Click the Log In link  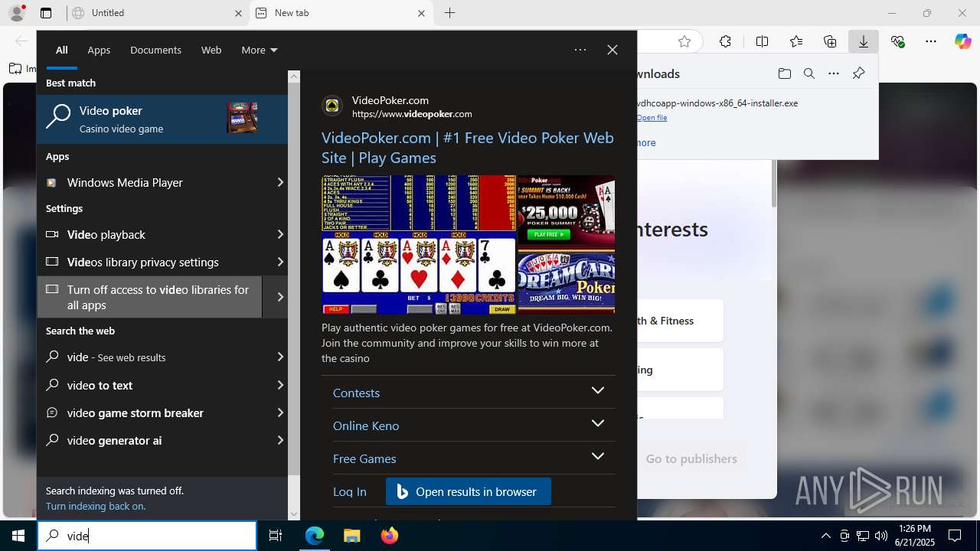(350, 491)
